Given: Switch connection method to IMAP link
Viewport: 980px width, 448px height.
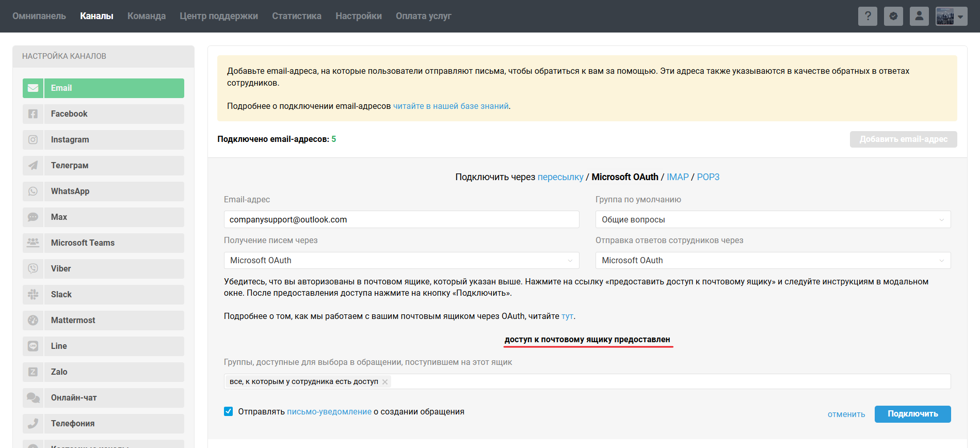Looking at the screenshot, I should pos(677,177).
